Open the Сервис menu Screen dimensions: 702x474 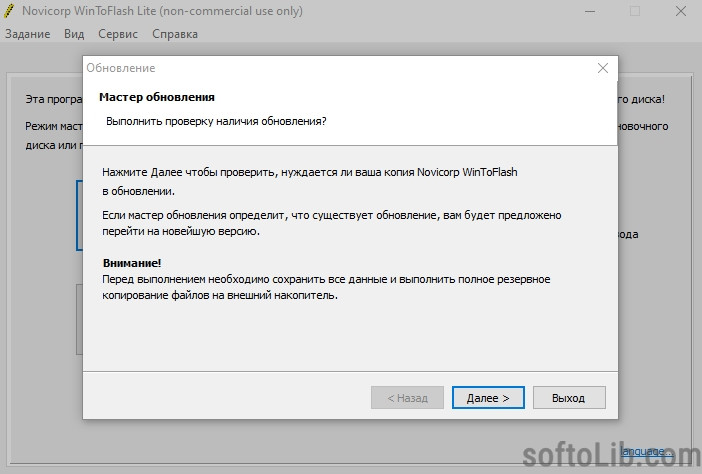pyautogui.click(x=118, y=34)
